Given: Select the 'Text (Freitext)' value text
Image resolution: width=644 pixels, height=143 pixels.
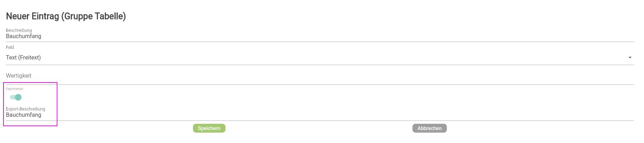Looking at the screenshot, I should (x=23, y=58).
